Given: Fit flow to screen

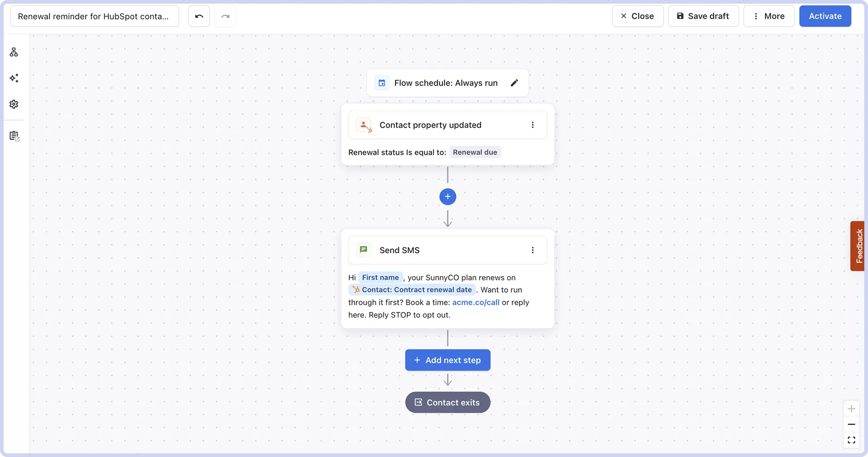Looking at the screenshot, I should tap(851, 440).
